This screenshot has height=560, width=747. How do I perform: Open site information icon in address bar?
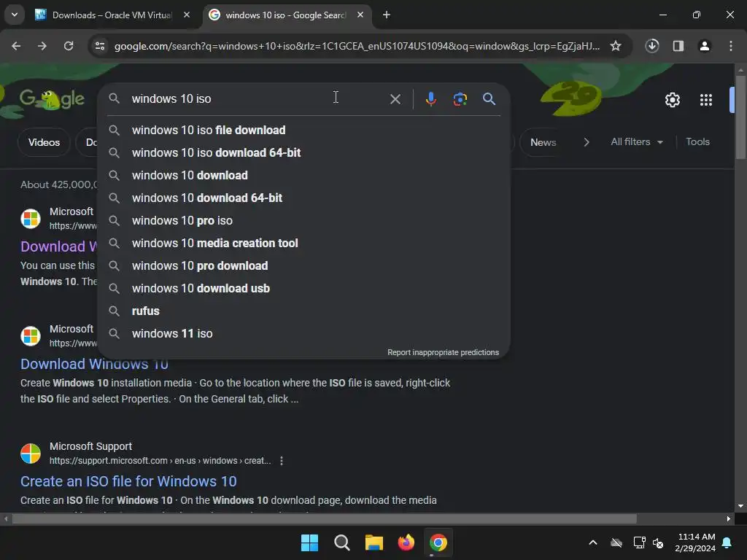point(100,46)
